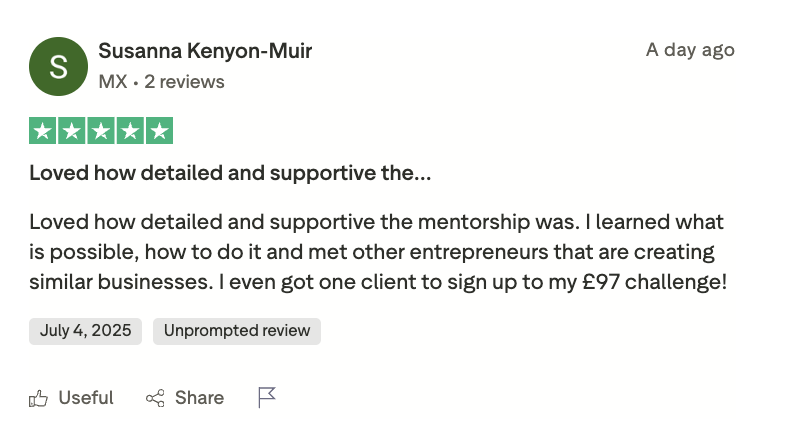Click the first green rating star
Viewport: 798px width, 430px height.
pyautogui.click(x=43, y=131)
